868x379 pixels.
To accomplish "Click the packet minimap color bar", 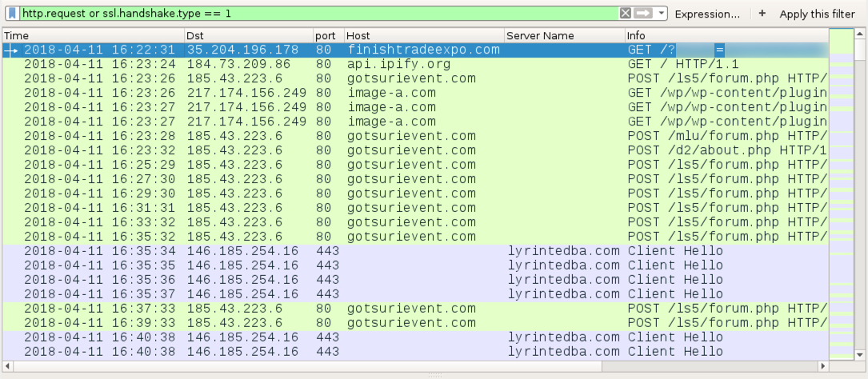I will pos(842,193).
